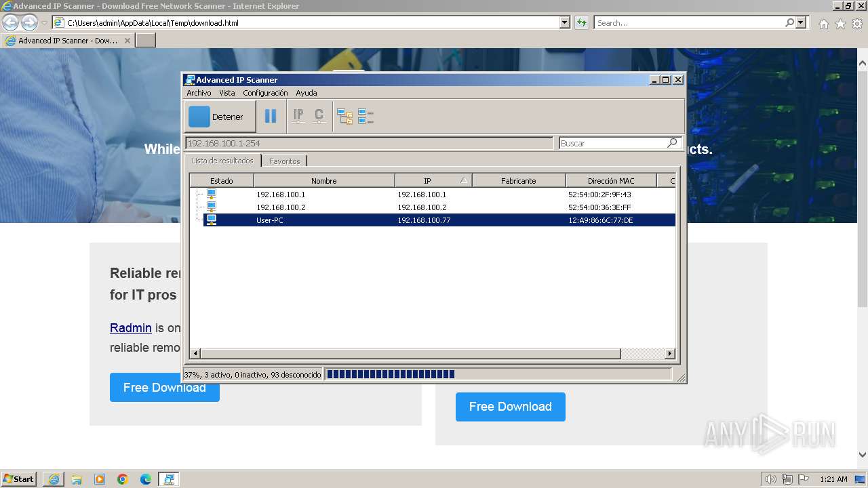
Task: Click computer icon for User-PC row
Action: point(212,220)
